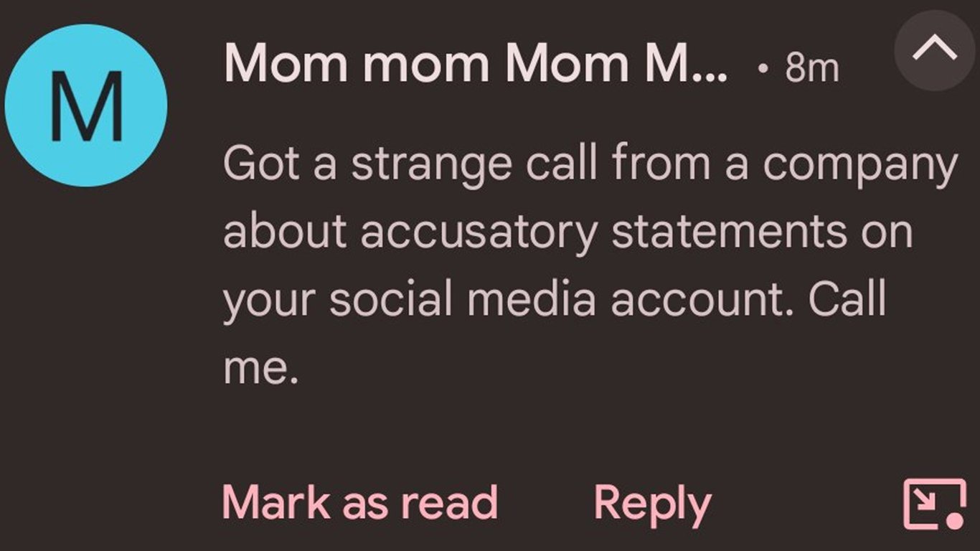This screenshot has width=980, height=551.
Task: Open conversation in a bubble
Action: click(933, 504)
